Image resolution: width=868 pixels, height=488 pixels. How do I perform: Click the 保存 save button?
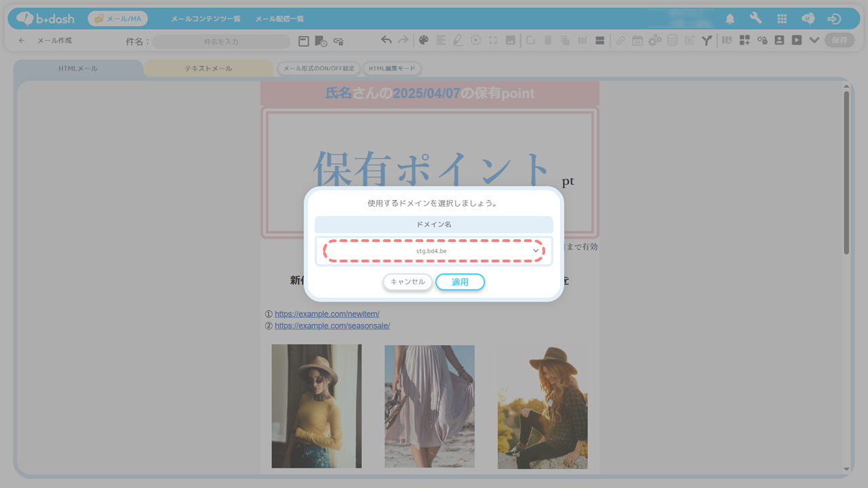(840, 41)
